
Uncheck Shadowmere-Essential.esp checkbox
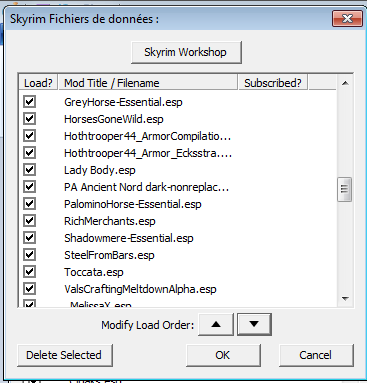pyautogui.click(x=29, y=237)
